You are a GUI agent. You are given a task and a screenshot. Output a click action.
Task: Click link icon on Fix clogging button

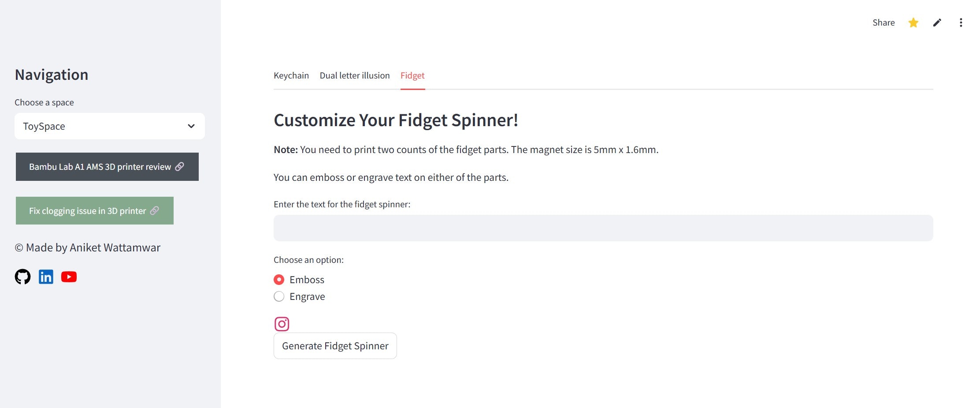(154, 210)
